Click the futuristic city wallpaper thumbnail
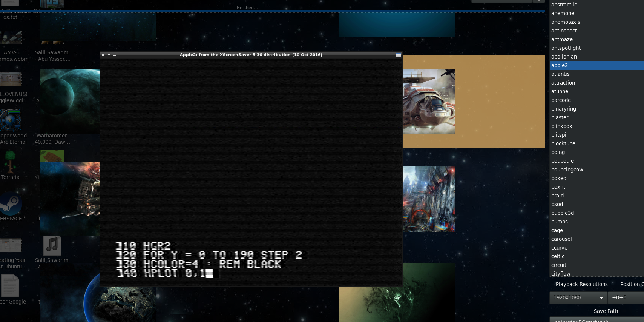This screenshot has width=644, height=322. tap(429, 199)
